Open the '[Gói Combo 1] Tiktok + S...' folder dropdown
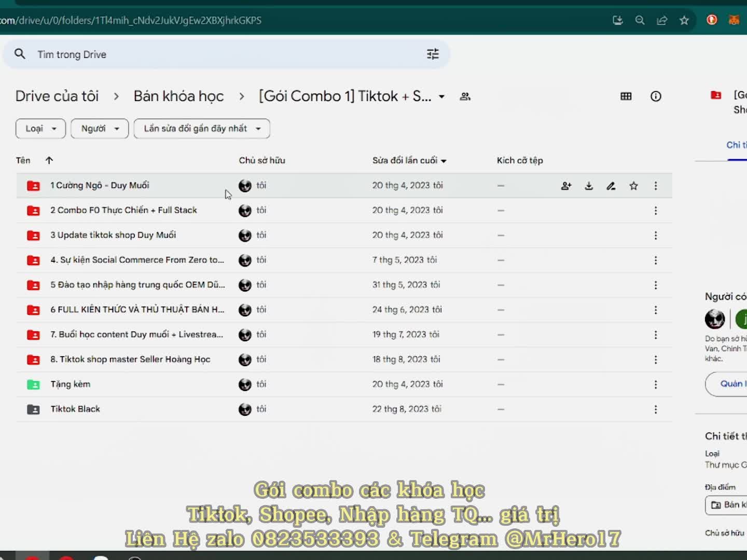 point(442,96)
